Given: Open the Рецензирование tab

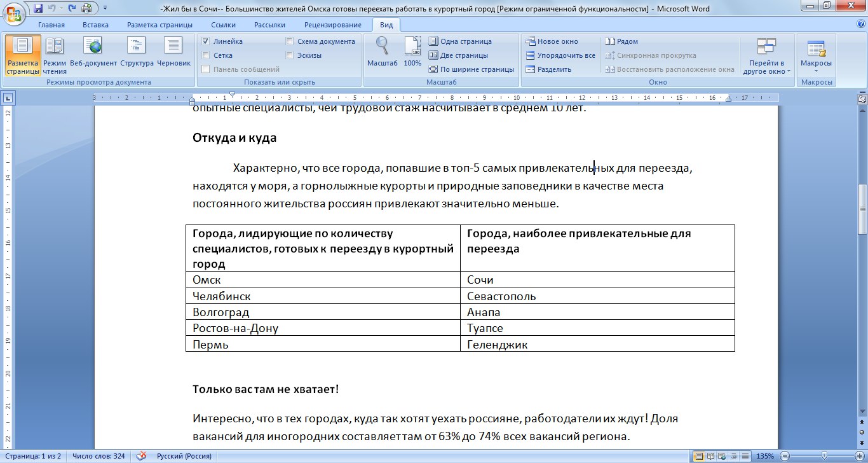Looking at the screenshot, I should coord(332,25).
